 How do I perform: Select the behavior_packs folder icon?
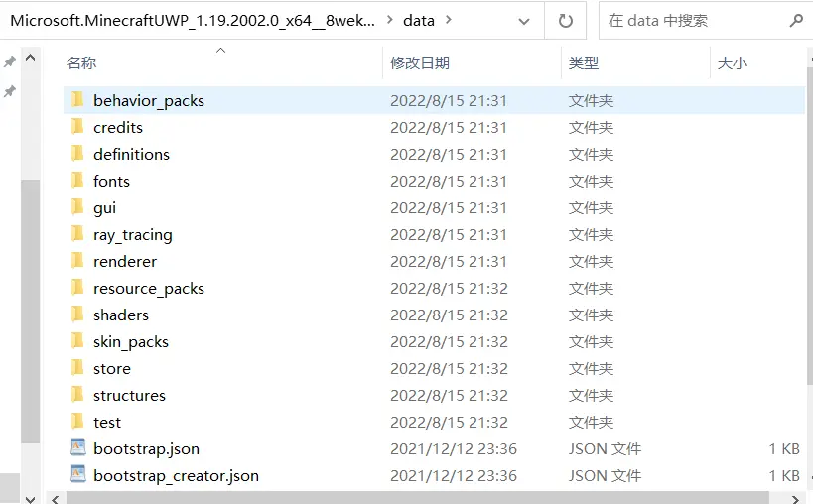tap(77, 99)
